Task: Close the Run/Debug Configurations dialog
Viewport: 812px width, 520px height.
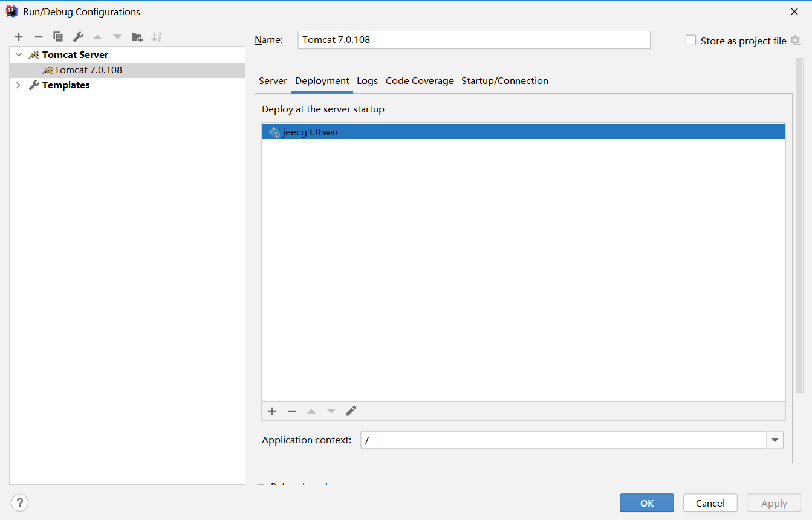Action: click(x=794, y=11)
